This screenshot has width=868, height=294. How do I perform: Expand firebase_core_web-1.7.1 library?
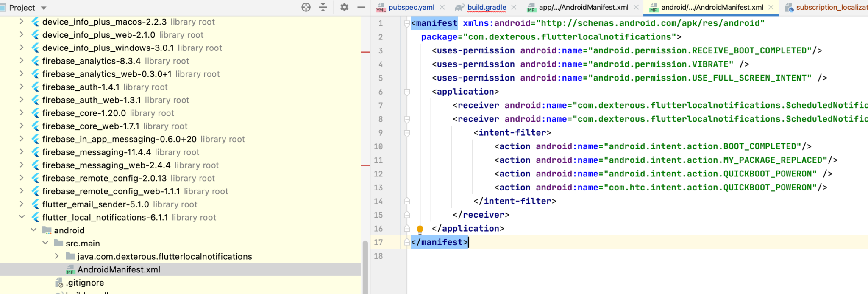22,126
